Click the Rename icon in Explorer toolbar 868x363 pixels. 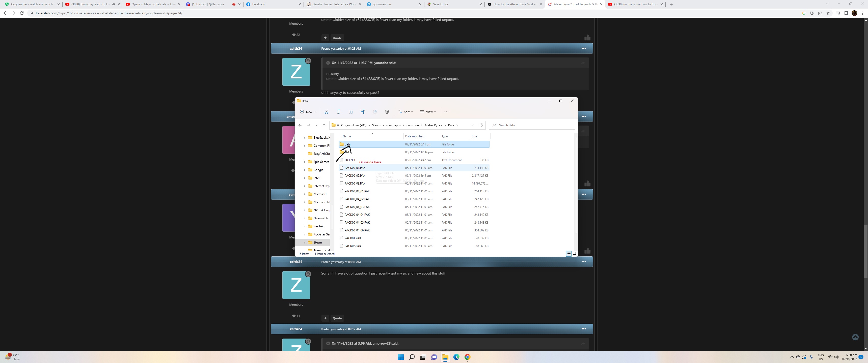[x=363, y=112]
